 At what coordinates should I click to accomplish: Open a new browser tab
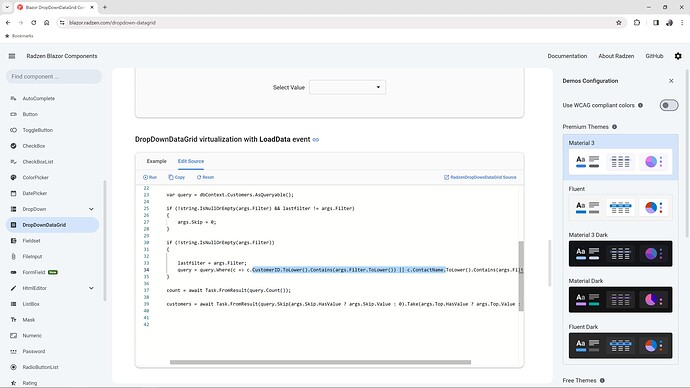(105, 7)
